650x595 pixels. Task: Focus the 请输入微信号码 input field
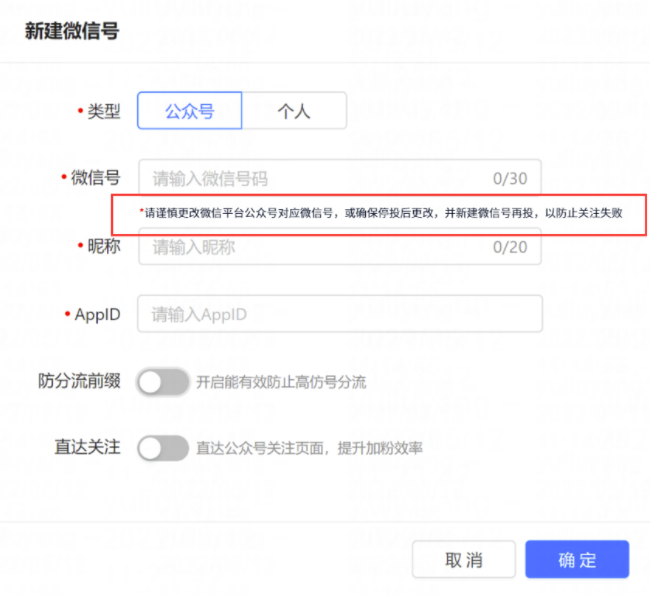[340, 178]
